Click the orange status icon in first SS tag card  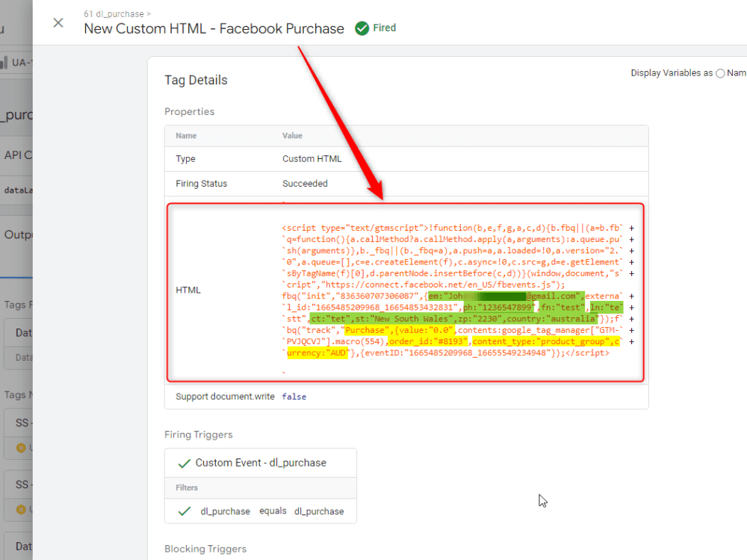pyautogui.click(x=20, y=447)
